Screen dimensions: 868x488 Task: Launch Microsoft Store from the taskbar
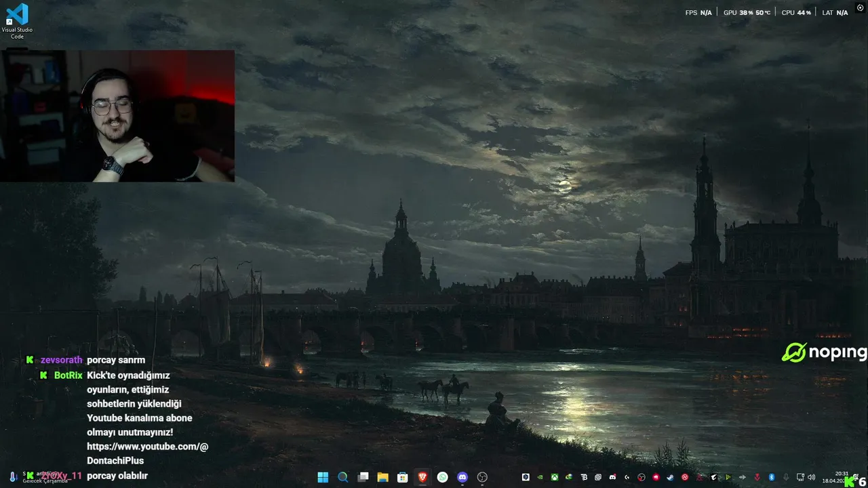(x=403, y=477)
